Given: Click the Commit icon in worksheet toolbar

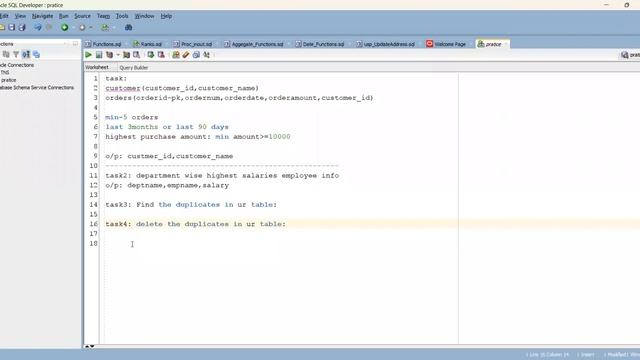Looking at the screenshot, I should click(151, 55).
